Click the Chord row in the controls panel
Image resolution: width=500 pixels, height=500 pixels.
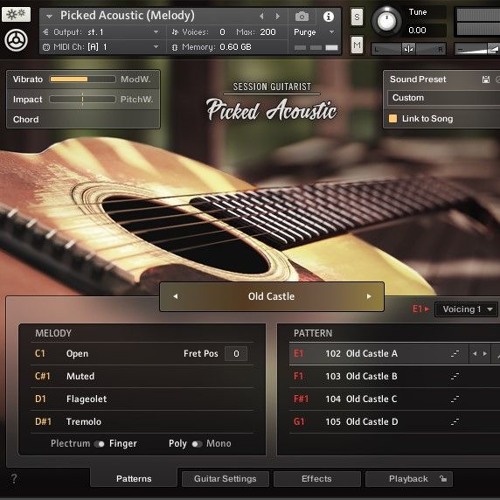(83, 119)
